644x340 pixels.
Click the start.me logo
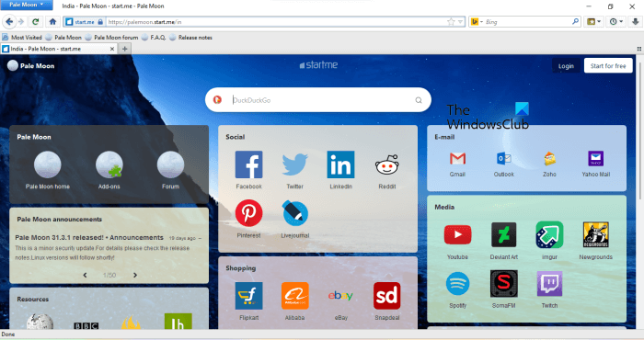(318, 65)
